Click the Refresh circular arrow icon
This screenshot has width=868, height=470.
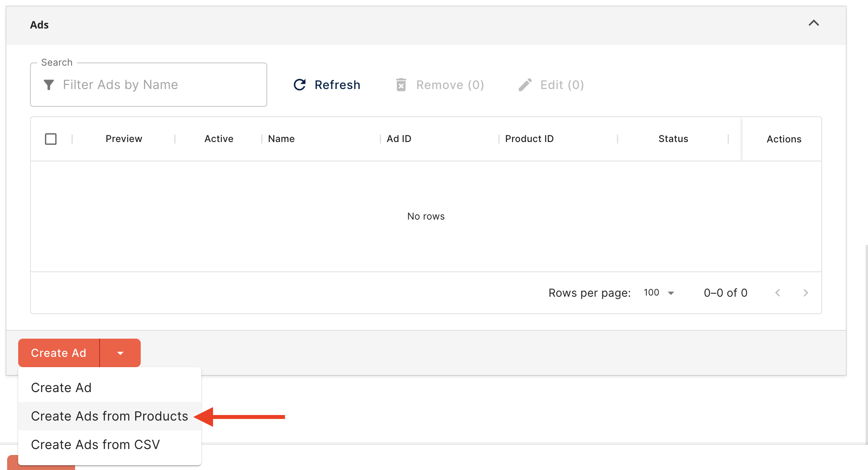point(300,85)
